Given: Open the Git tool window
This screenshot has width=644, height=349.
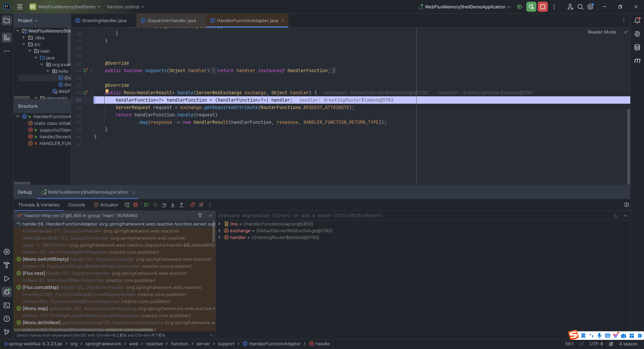Looking at the screenshot, I should [7, 332].
